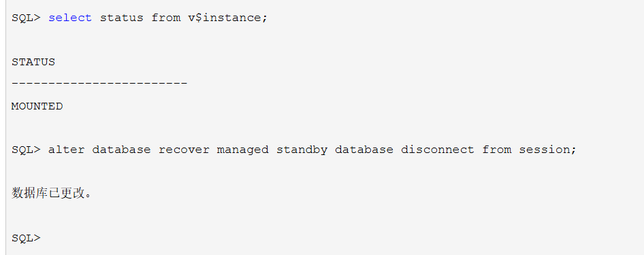Click the second 'database' after 'standby'
This screenshot has width=644, height=255.
coord(364,150)
